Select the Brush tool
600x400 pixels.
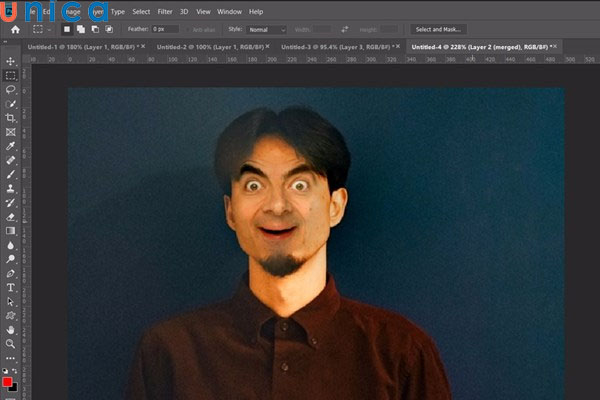point(10,174)
